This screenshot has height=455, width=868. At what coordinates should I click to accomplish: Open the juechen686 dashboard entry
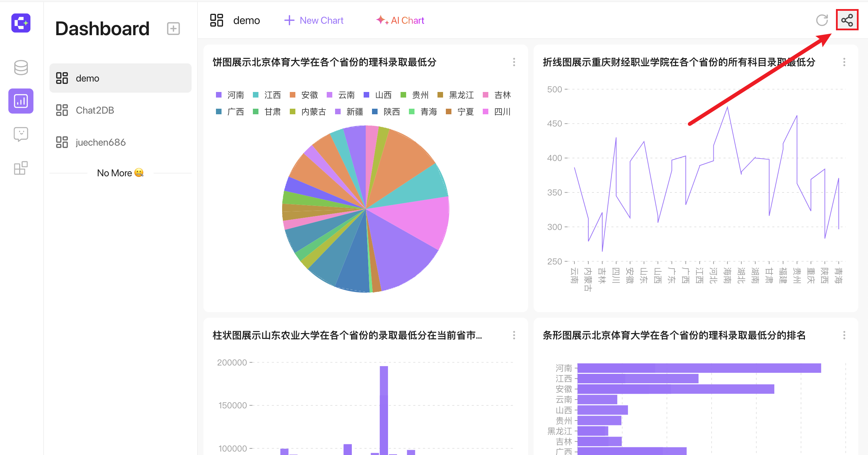pyautogui.click(x=121, y=142)
